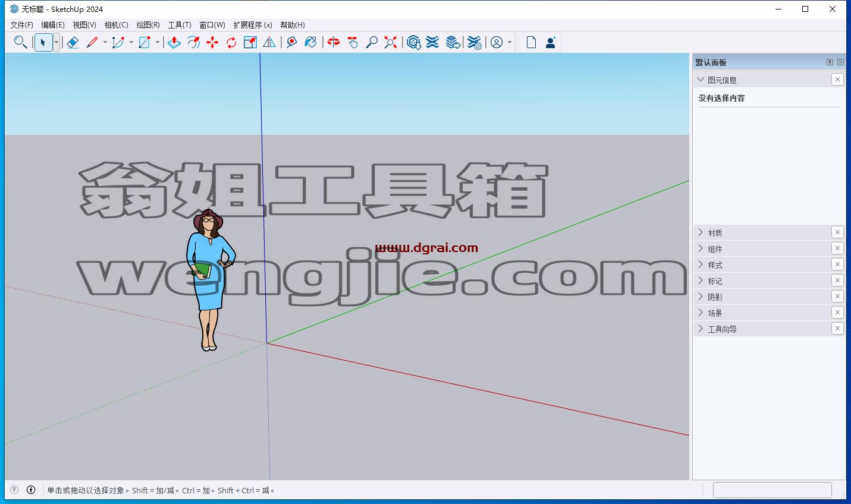Viewport: 851px width, 504px height.
Task: Open the 相机(C) menu
Action: pyautogui.click(x=116, y=25)
